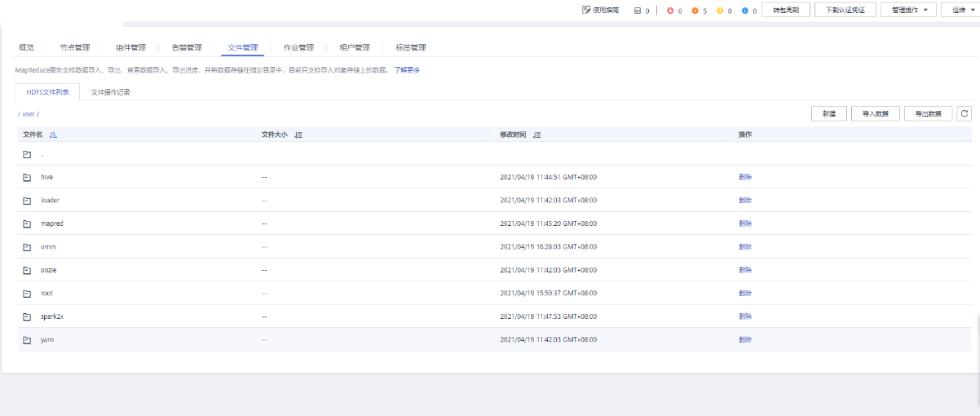Click the orange major alarm icon
The height and width of the screenshot is (416, 980).
[x=695, y=11]
